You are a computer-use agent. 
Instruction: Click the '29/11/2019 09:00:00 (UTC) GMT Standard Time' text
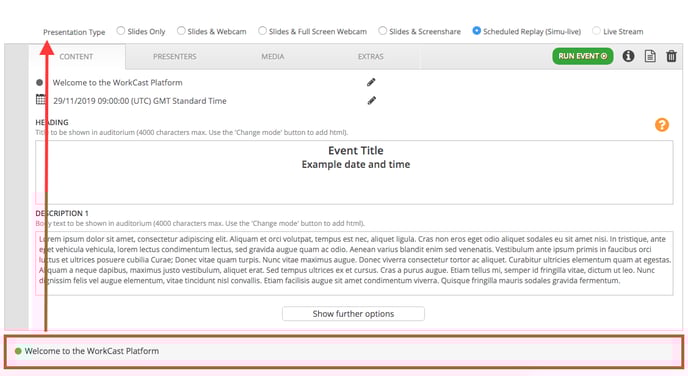coord(140,101)
